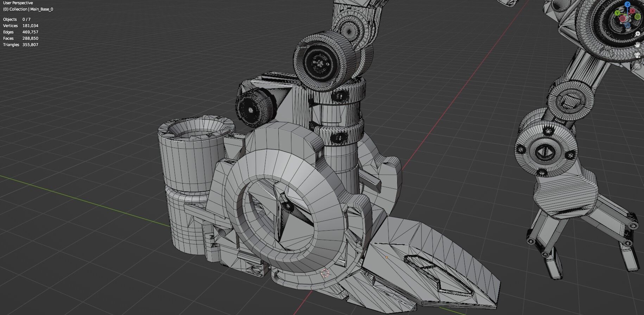Viewport: 644px width, 315px height.
Task: Click the blue Z axis gizmo handle
Action: coord(627,4)
